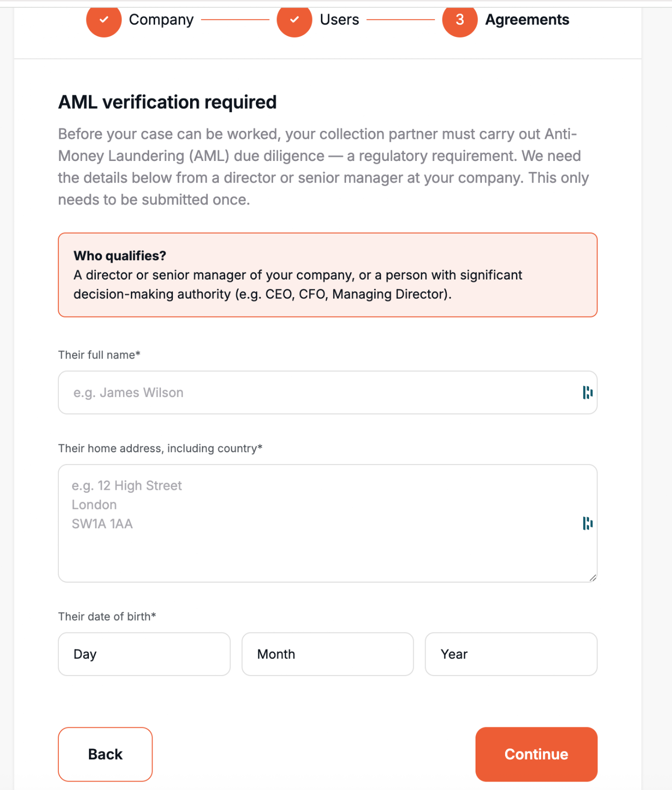Select the Agreements step label
The width and height of the screenshot is (672, 790).
pos(527,20)
